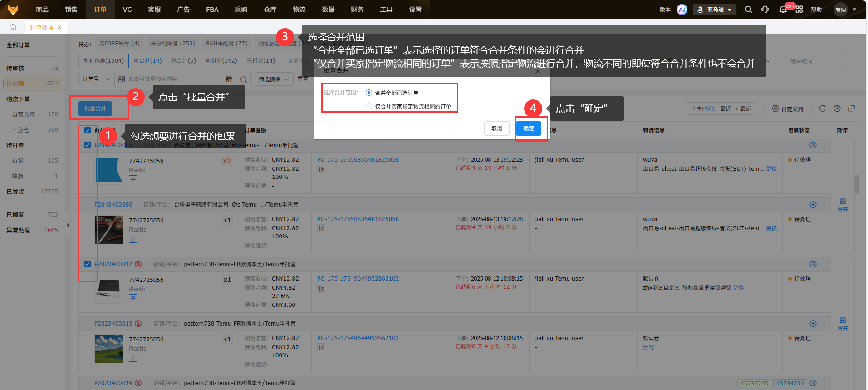Click the magnifier beside the order search box

point(244,79)
